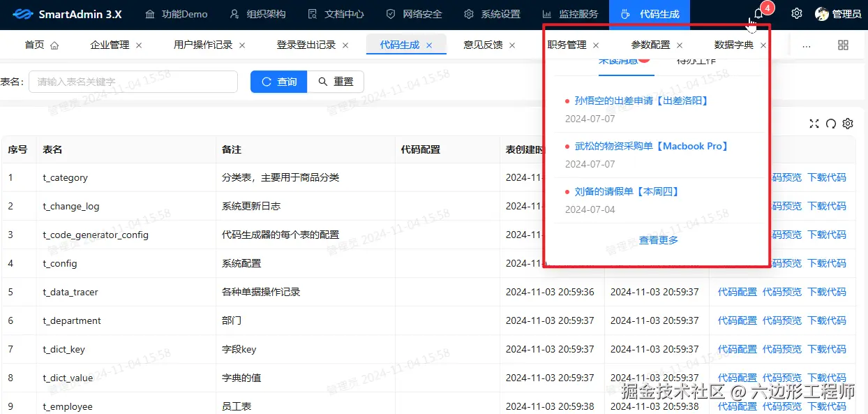Open the 组织架构 menu

257,14
